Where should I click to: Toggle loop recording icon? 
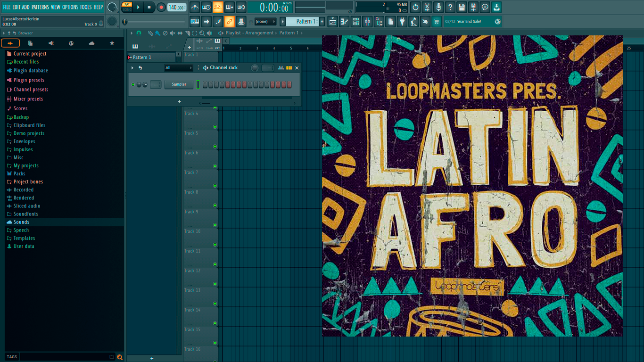pos(241,7)
